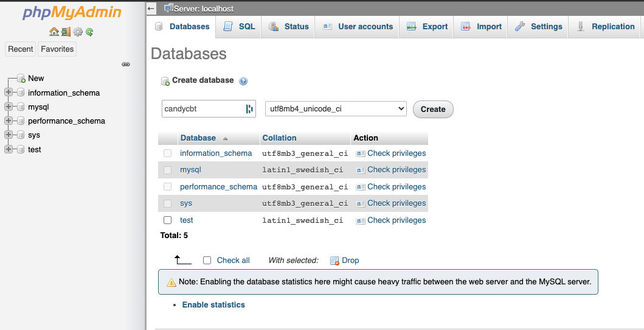Click the Enable statistics link

213,305
